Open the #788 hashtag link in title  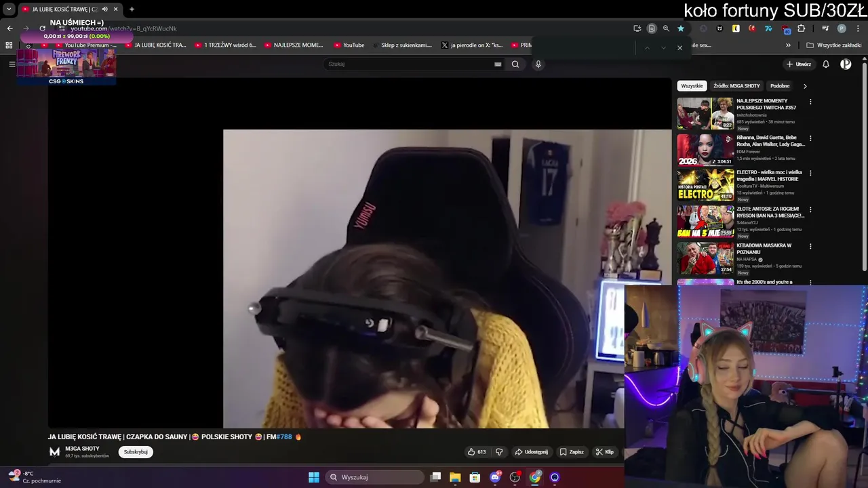(284, 437)
